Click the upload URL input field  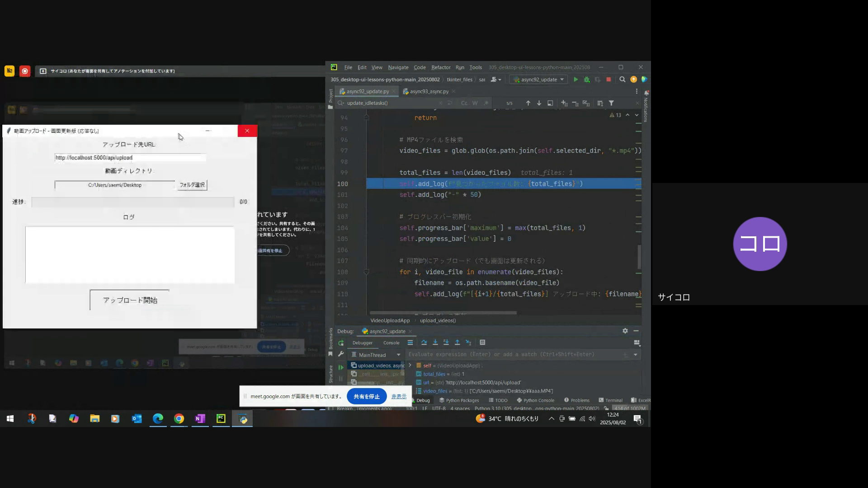(x=130, y=158)
